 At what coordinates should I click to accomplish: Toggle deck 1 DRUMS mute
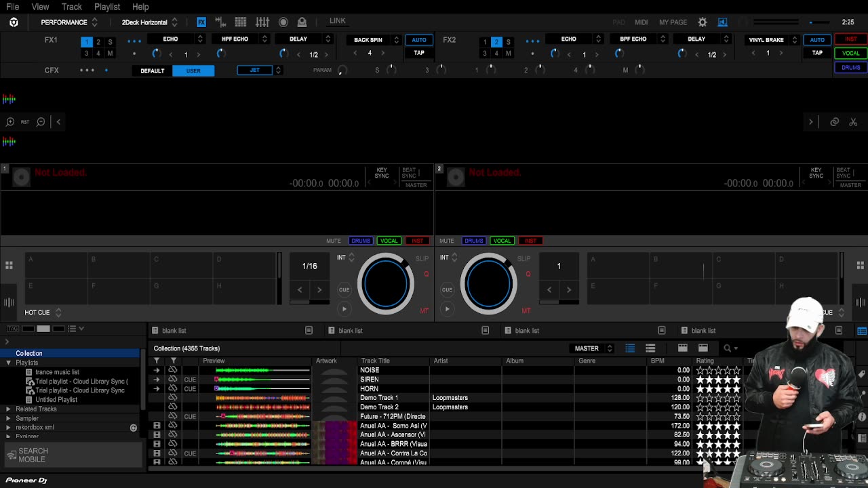[361, 241]
